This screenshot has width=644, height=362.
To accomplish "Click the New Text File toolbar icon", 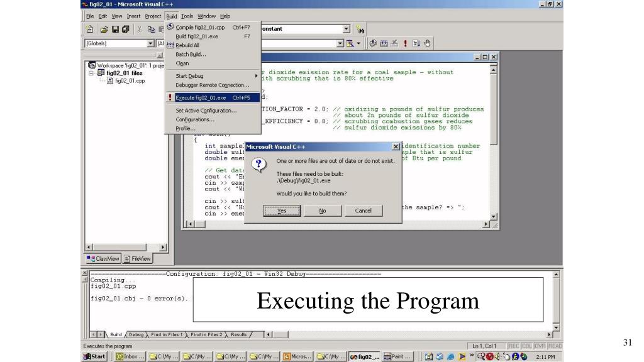I will (x=89, y=29).
